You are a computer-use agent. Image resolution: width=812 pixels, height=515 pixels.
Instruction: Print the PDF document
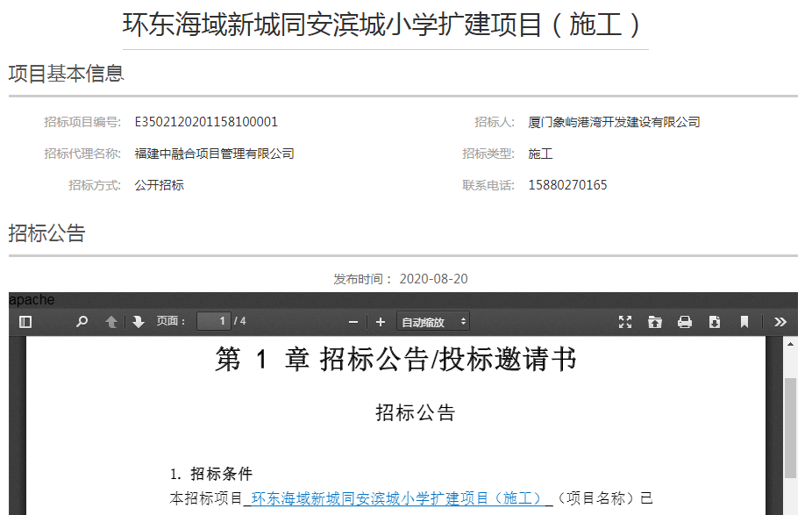point(685,322)
